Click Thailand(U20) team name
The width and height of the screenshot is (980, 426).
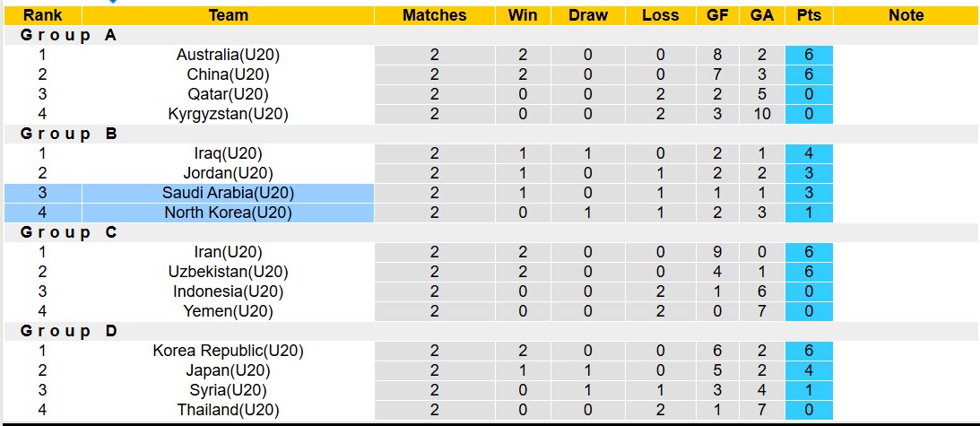tap(228, 410)
